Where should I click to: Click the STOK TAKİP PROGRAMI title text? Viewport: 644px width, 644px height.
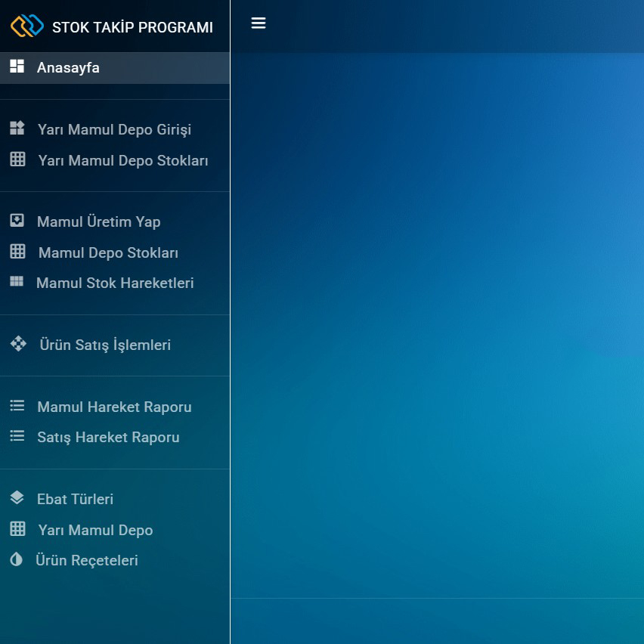pos(132,27)
